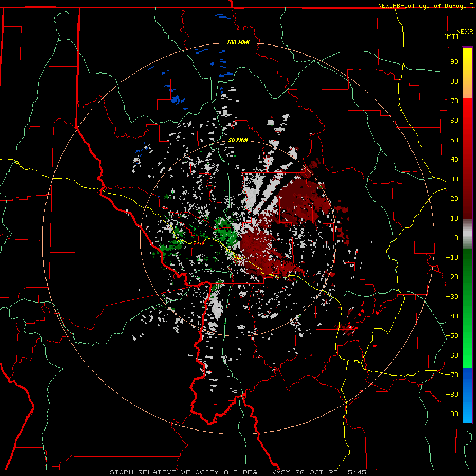The image size is (476, 476).
Task: Click the 90 value on velocity scale
Action: click(454, 62)
